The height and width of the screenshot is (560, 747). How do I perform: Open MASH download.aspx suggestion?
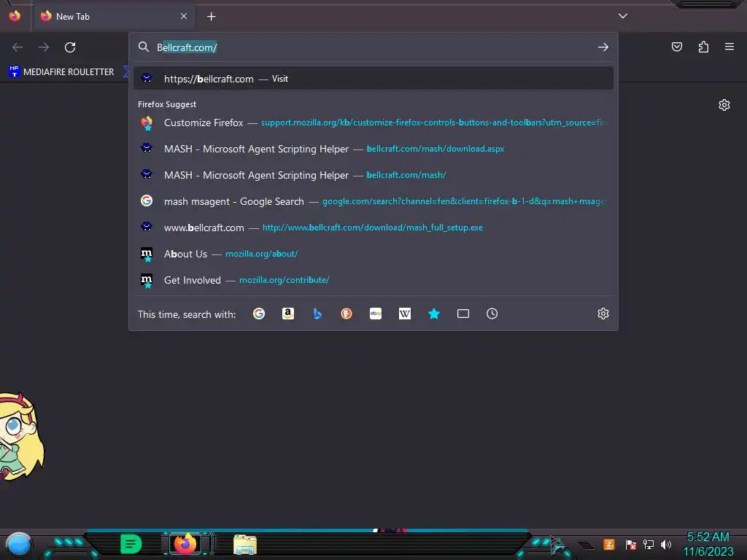[373, 149]
